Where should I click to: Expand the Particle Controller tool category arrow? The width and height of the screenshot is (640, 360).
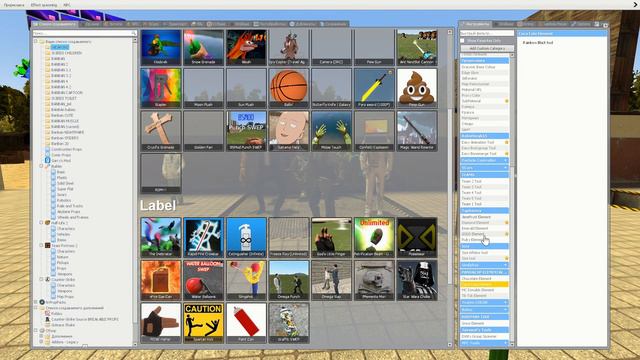coord(505,160)
